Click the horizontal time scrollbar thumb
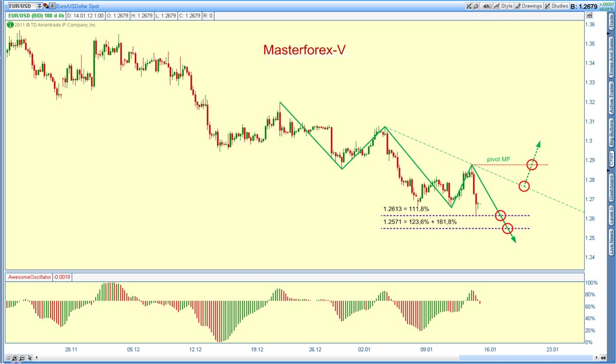 pos(526,358)
